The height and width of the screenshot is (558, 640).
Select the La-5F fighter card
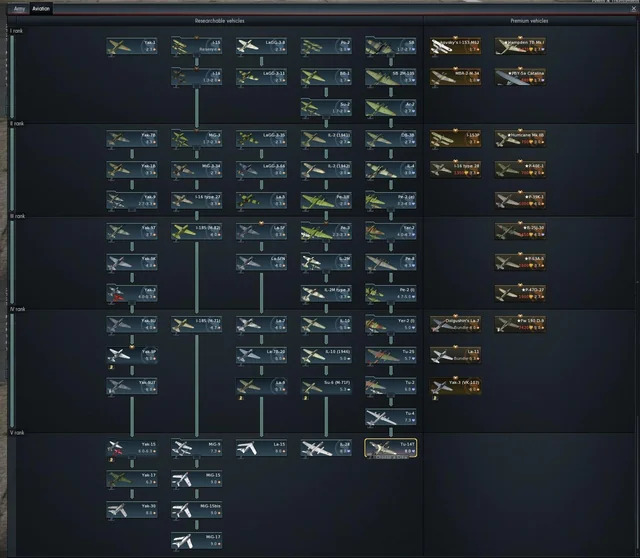coord(262,232)
